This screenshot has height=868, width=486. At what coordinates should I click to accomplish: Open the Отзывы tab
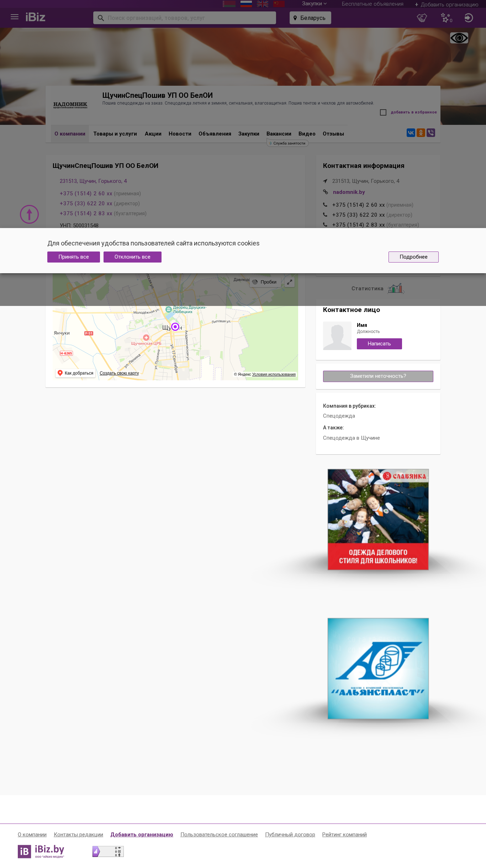333,134
